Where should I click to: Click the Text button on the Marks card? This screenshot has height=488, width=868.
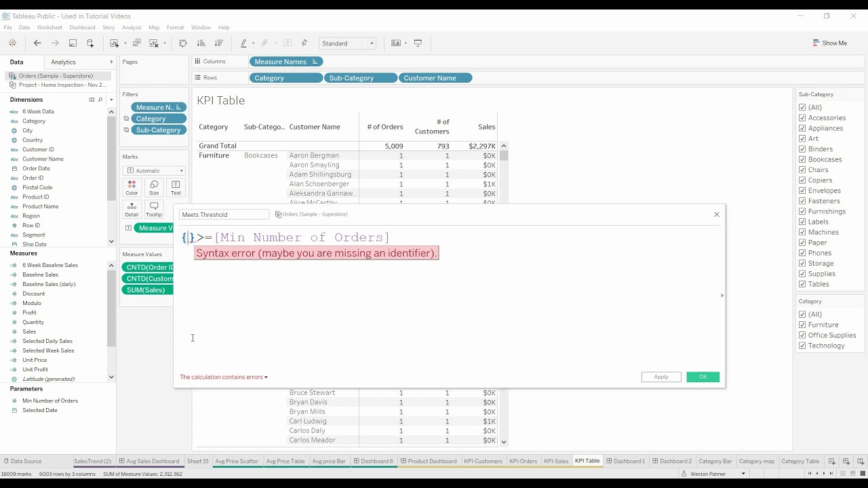[176, 188]
